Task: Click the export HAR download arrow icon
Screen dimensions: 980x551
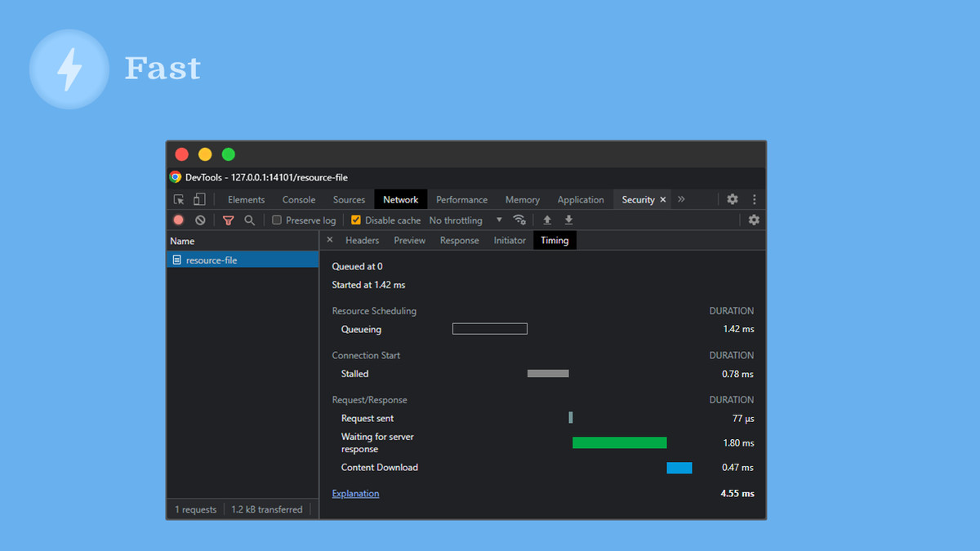Action: point(568,220)
